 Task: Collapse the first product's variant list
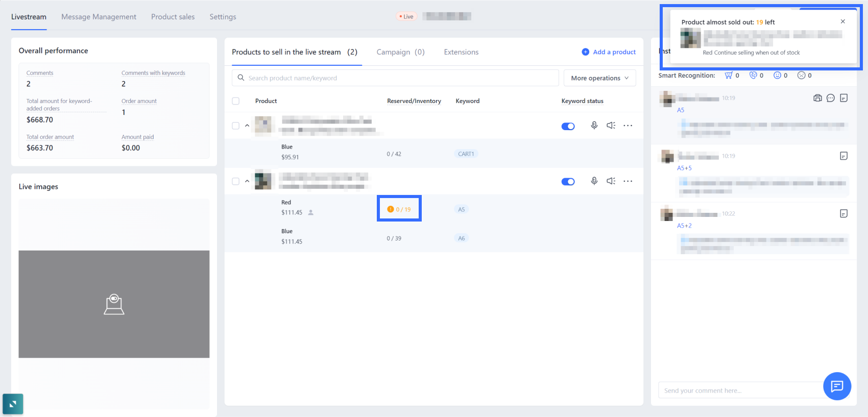coord(247,126)
